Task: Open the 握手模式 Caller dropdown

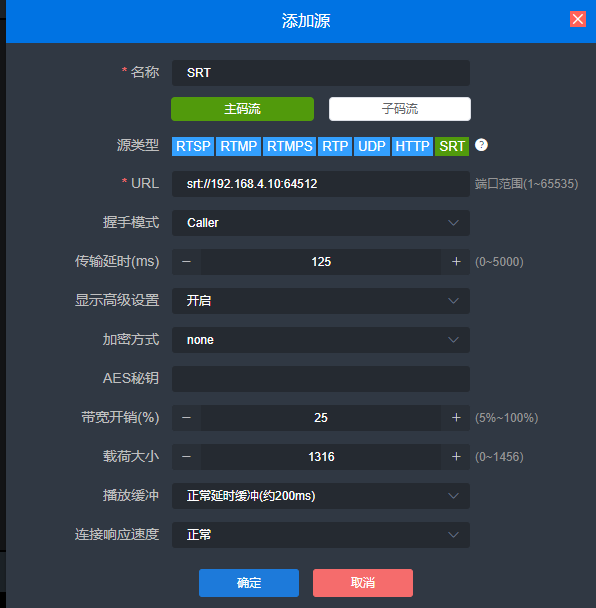Action: click(321, 223)
